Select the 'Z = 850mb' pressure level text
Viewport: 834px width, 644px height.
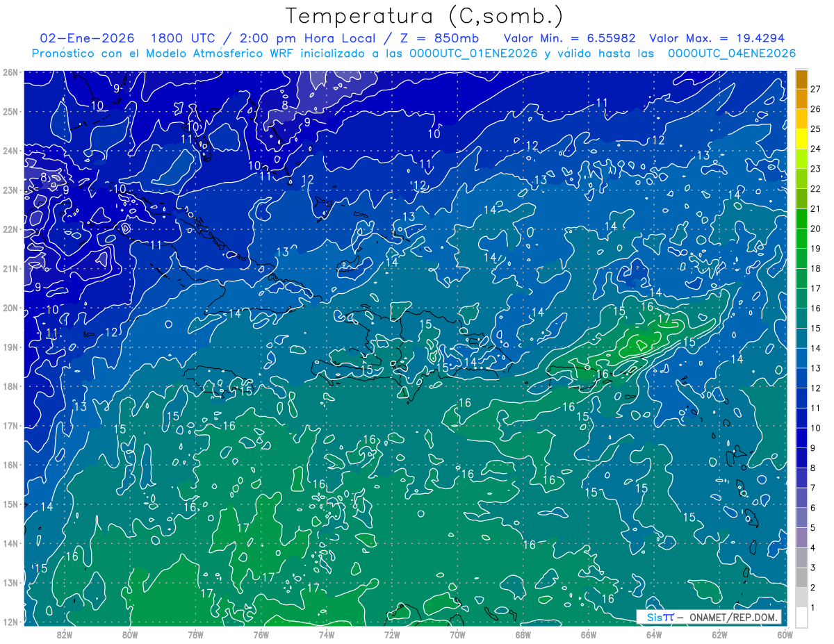439,38
